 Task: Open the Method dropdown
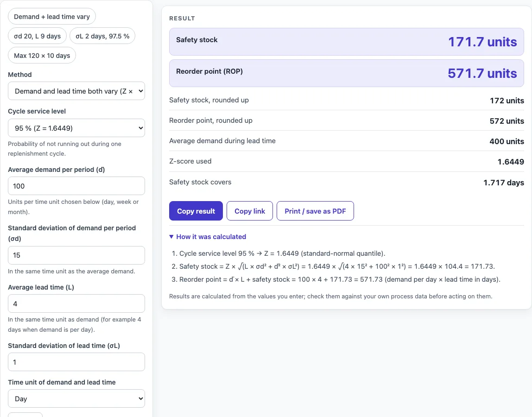pos(76,91)
